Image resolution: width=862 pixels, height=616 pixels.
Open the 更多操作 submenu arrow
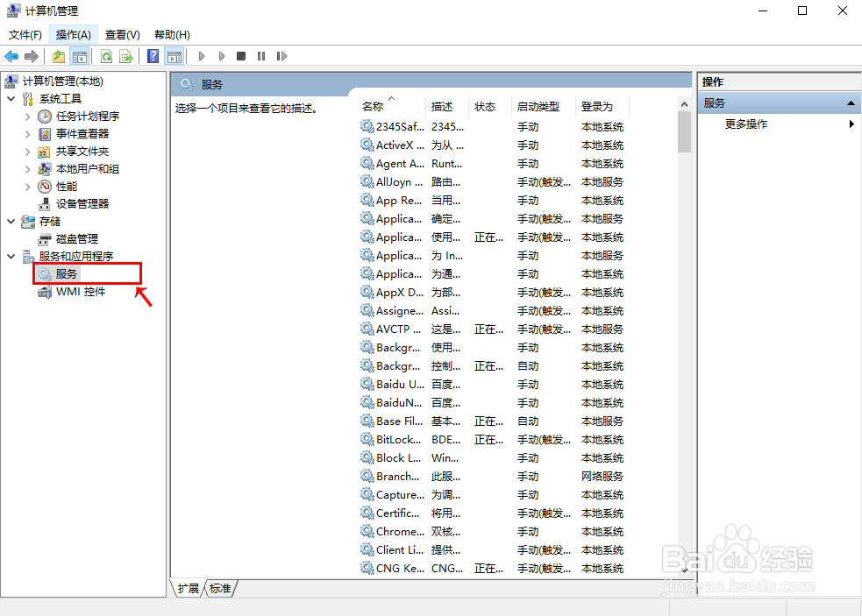point(851,124)
